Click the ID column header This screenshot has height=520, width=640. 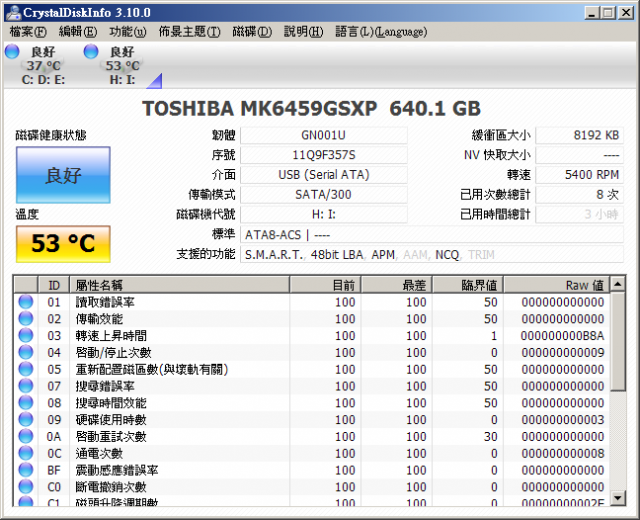pos(54,285)
